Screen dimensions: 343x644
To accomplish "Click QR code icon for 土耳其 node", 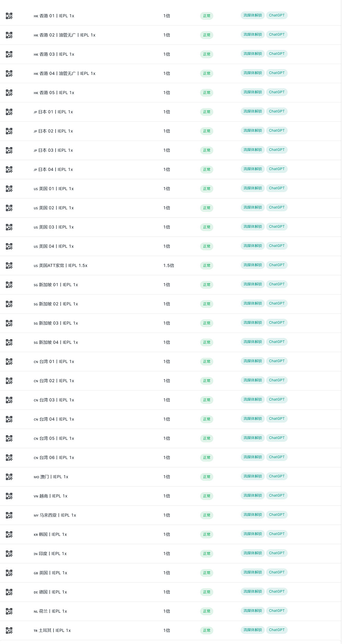I will coord(9,630).
